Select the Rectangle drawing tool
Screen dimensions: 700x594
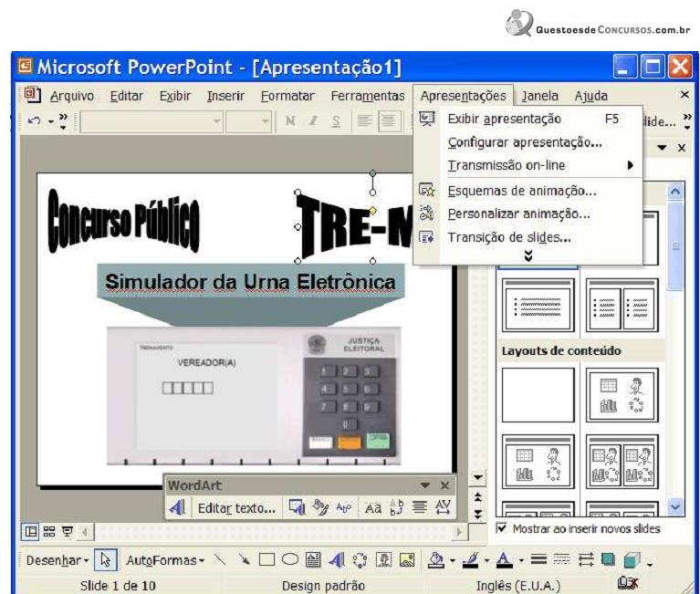[267, 559]
